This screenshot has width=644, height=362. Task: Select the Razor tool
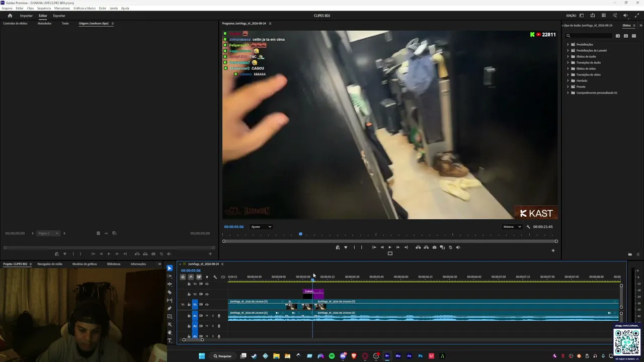tap(170, 292)
